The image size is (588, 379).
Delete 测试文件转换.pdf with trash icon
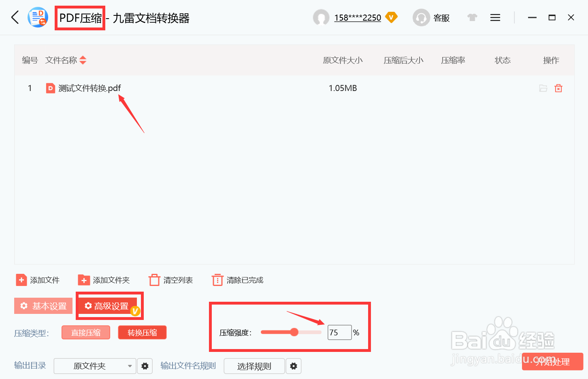(x=558, y=88)
